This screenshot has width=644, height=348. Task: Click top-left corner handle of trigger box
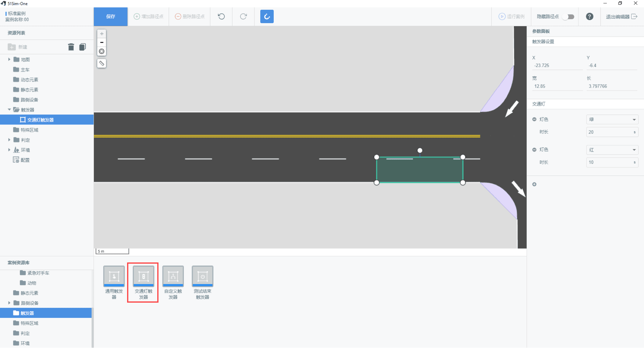(x=377, y=157)
